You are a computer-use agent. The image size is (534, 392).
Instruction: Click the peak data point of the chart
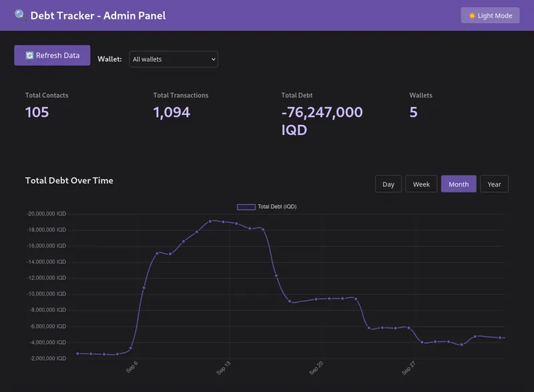coord(210,221)
